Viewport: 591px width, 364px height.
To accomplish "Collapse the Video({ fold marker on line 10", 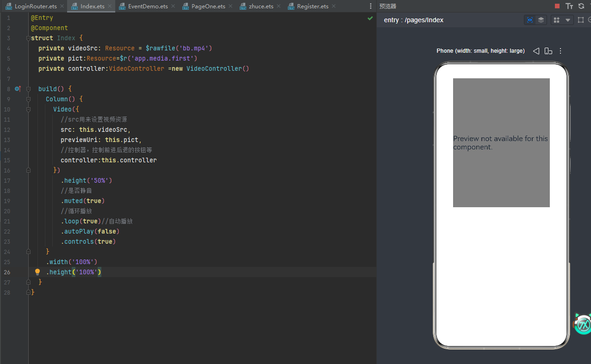I will [x=29, y=109].
